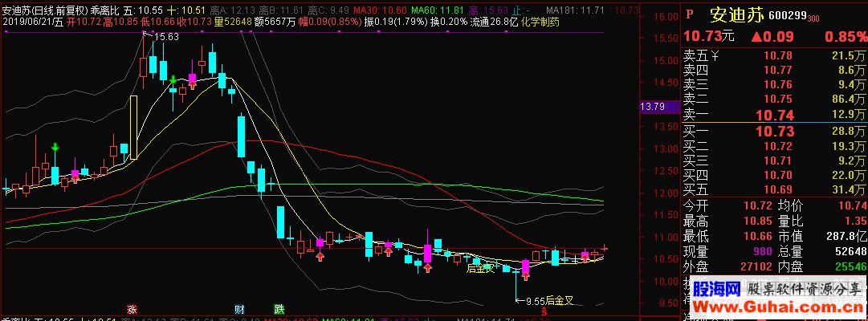This screenshot has height=321, width=868.
Task: Select the 卖一 row at 10.74
Action: [x=775, y=115]
